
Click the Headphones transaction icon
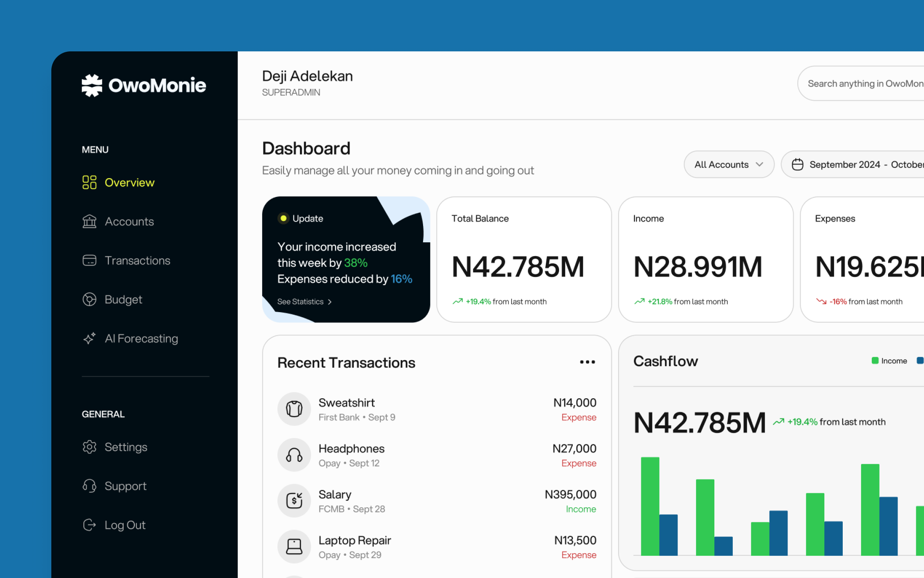[294, 455]
